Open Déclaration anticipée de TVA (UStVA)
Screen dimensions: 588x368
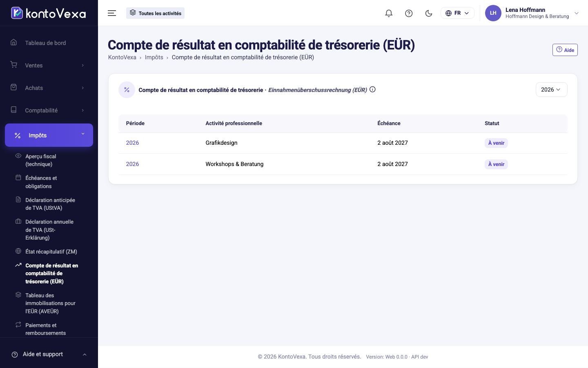tap(50, 204)
